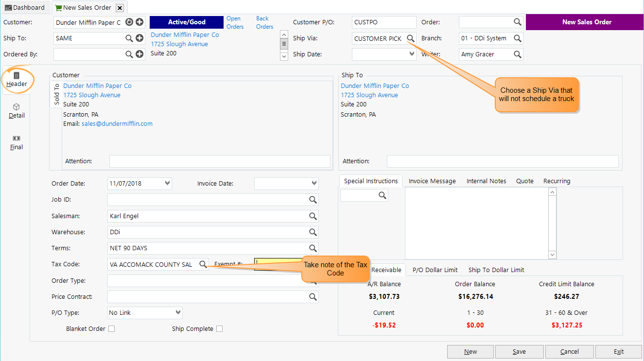This screenshot has height=361, width=644.
Task: Open the Final section icon
Action: point(16,142)
